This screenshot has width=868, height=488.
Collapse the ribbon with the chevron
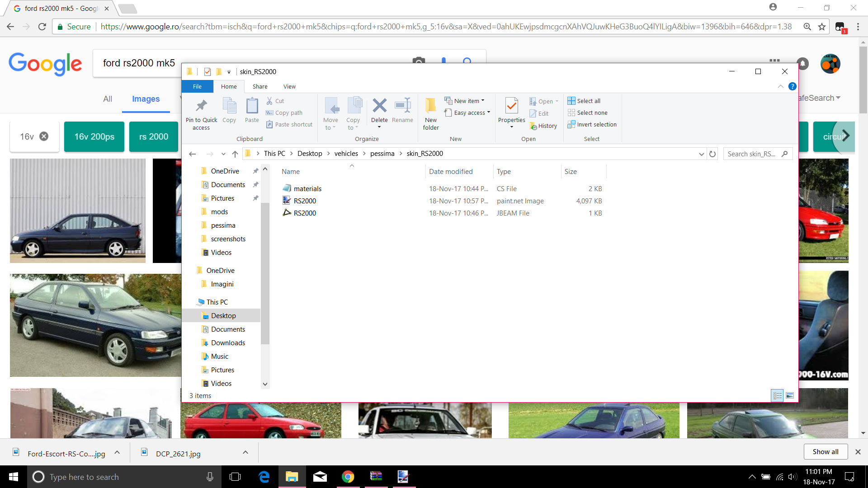click(780, 86)
